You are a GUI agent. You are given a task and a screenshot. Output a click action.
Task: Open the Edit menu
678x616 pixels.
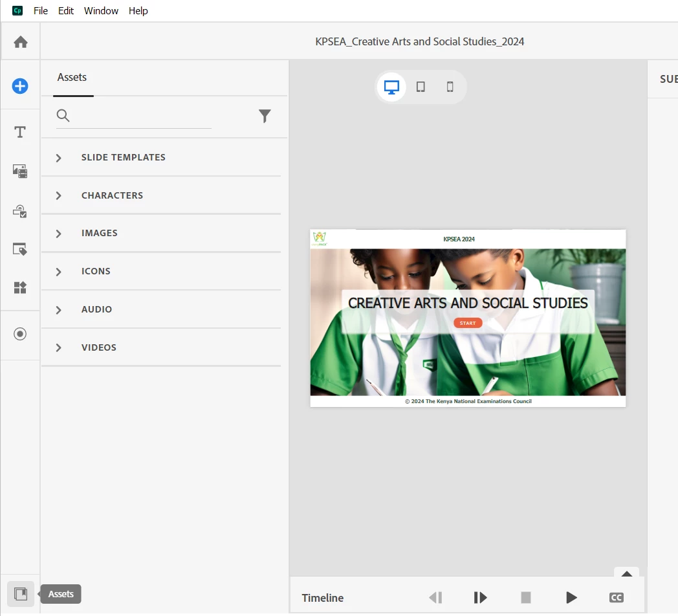[66, 11]
